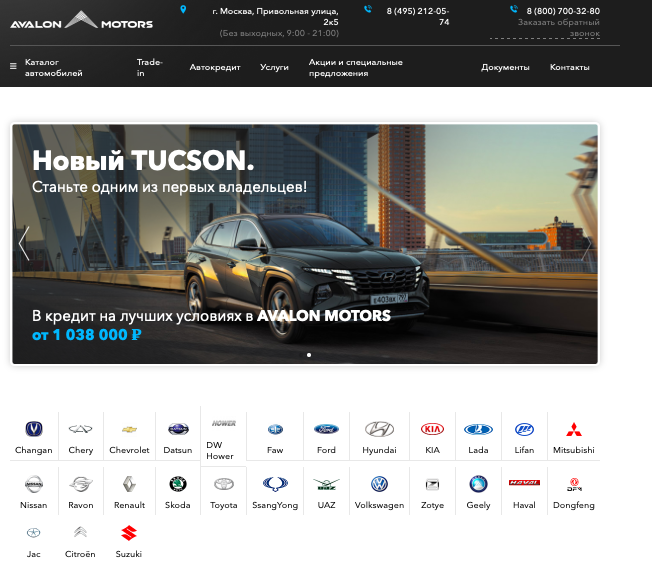Screen dimensions: 652x588
Task: Select the DW Hower brand logo
Action: 224,423
